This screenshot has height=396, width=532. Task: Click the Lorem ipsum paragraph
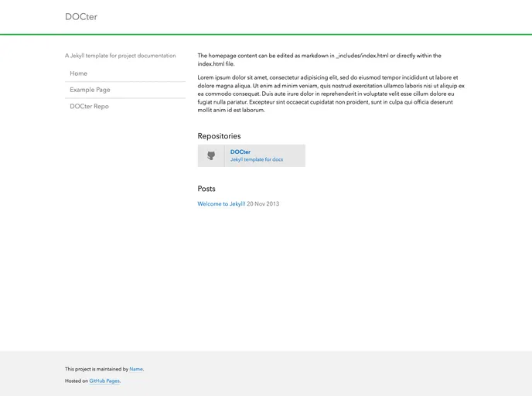point(331,94)
